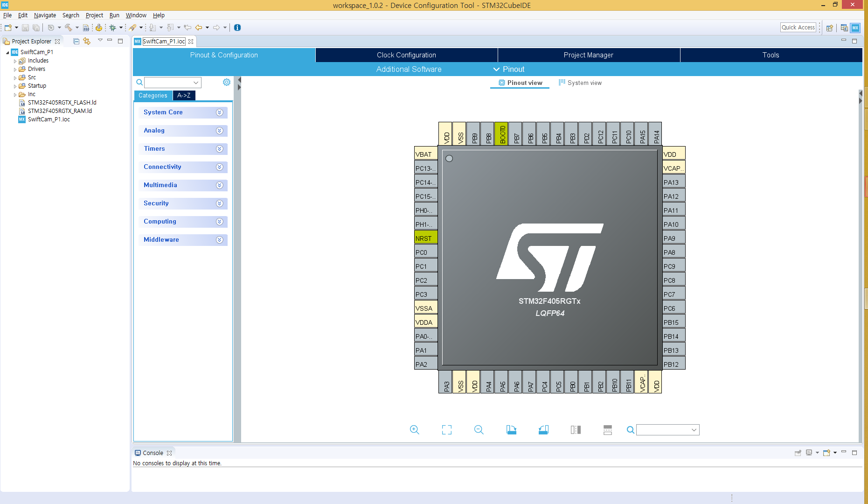Open the Clock Configuration tab
The image size is (868, 504).
point(406,55)
